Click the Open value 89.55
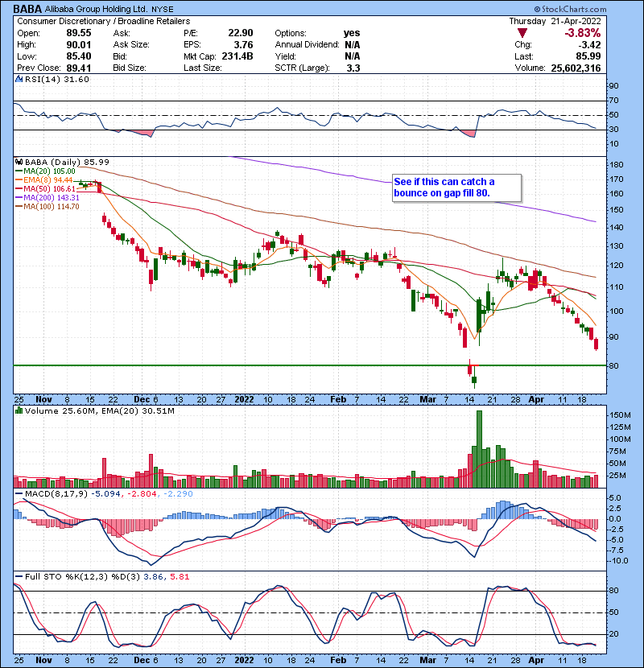Viewport: 644px width, 668px height. click(79, 33)
